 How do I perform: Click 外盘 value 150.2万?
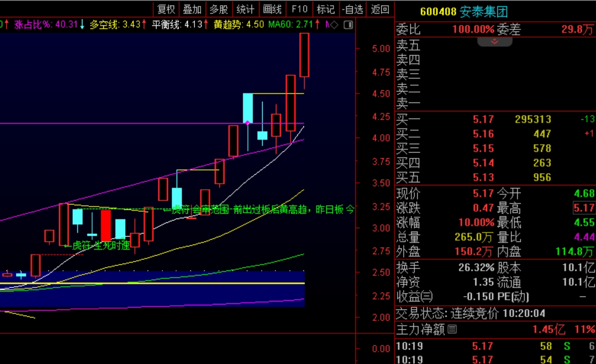[x=474, y=252]
